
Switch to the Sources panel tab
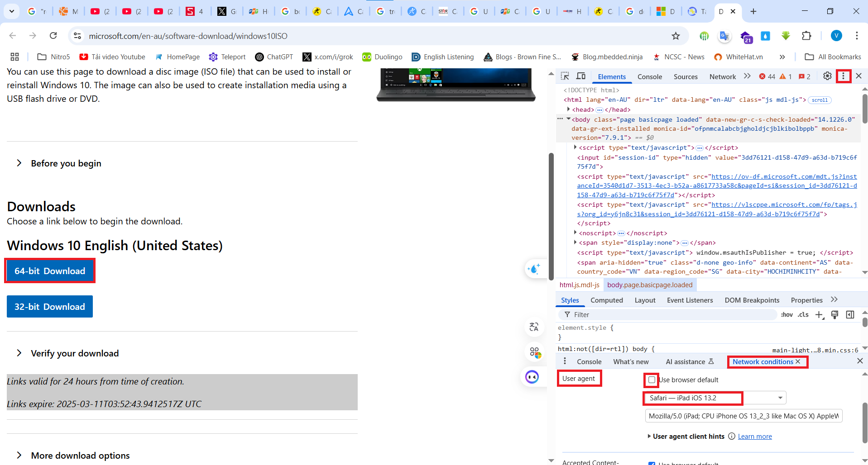[686, 76]
